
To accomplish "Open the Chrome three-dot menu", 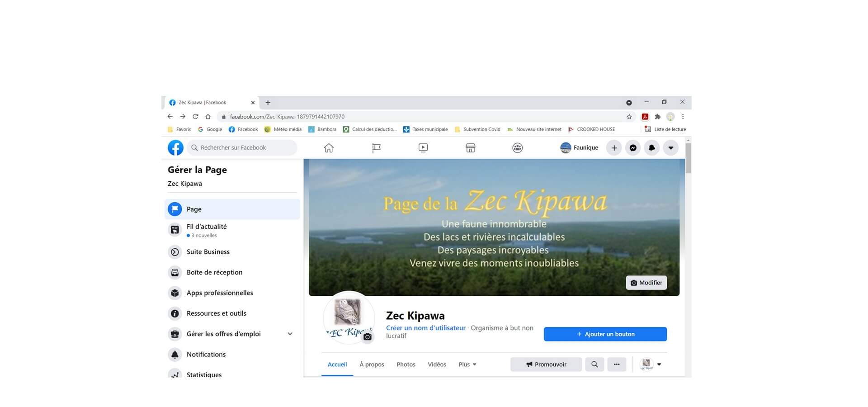I will click(683, 117).
